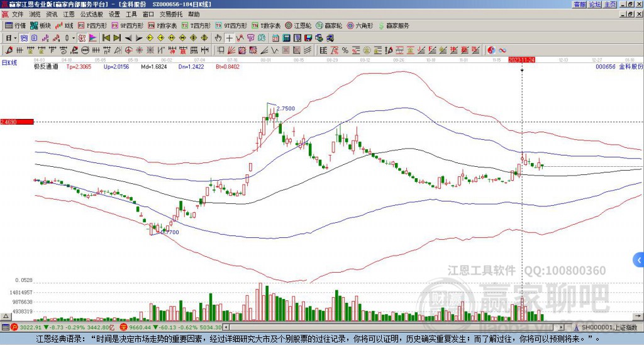
Task: Open the P数字表 number table
Action: [x=163, y=25]
